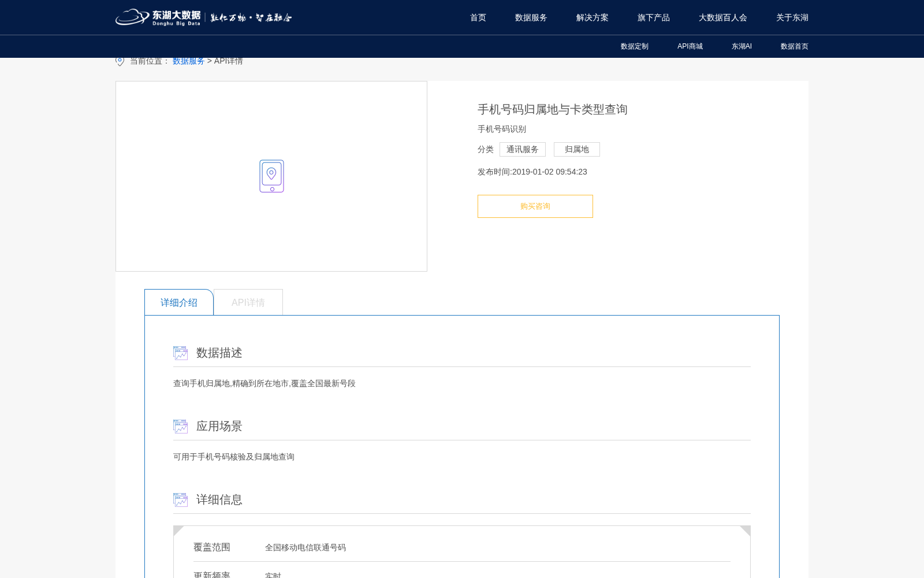Click the chart icon beside 详细信息
This screenshot has height=578, width=924.
(x=180, y=500)
